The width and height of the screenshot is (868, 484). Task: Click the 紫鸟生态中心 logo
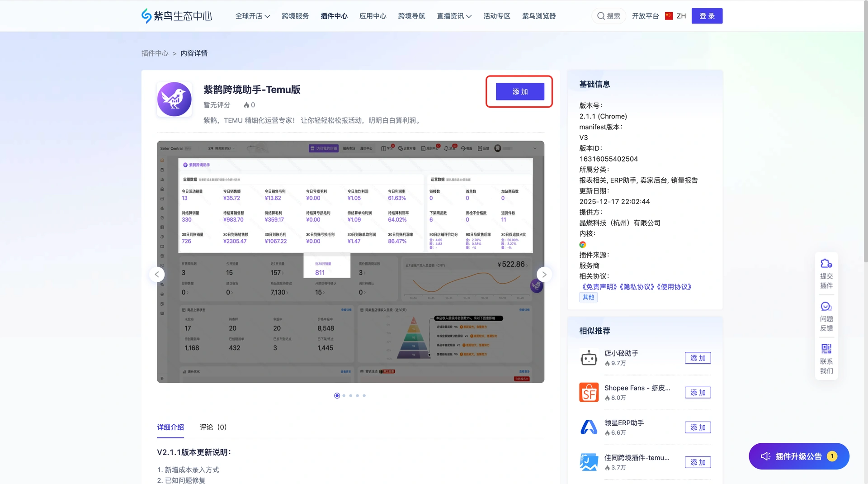pos(177,16)
